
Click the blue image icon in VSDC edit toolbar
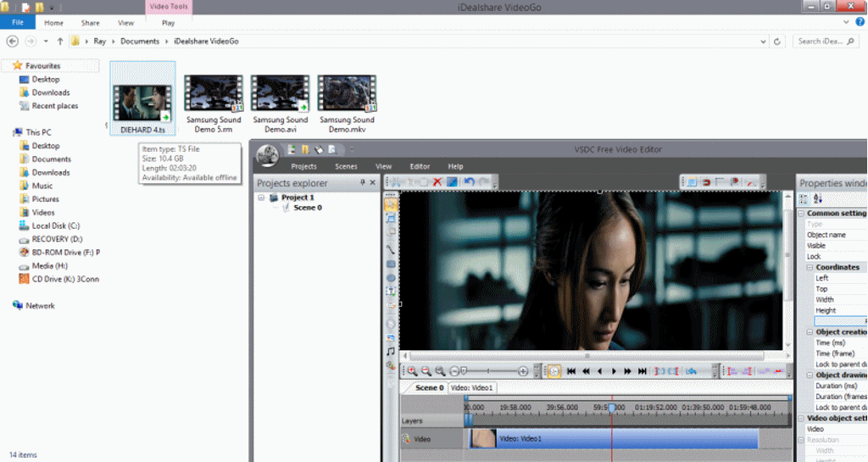pos(452,182)
